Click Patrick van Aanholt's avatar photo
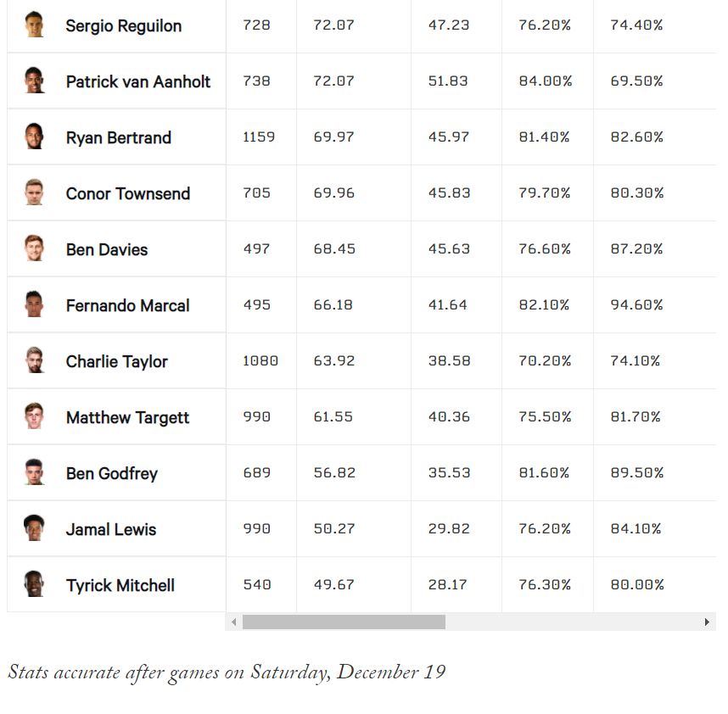The height and width of the screenshot is (714, 728). pyautogui.click(x=35, y=81)
